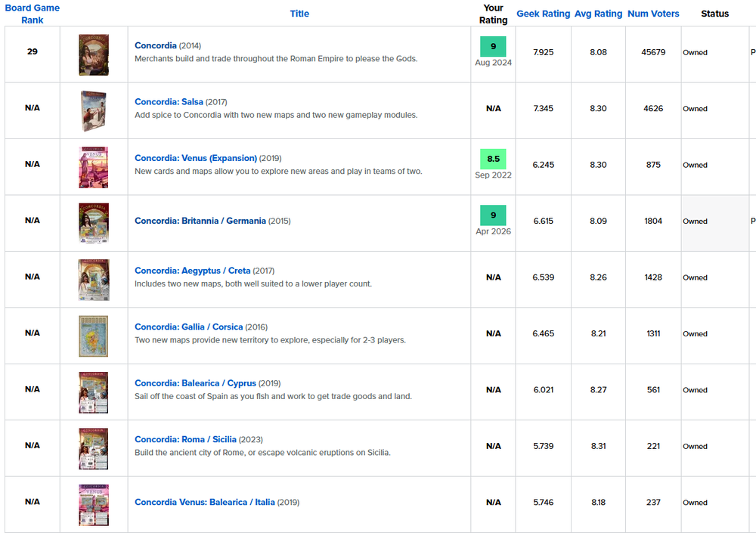
Task: Click Sep 2022 rating date
Action: coord(493,175)
